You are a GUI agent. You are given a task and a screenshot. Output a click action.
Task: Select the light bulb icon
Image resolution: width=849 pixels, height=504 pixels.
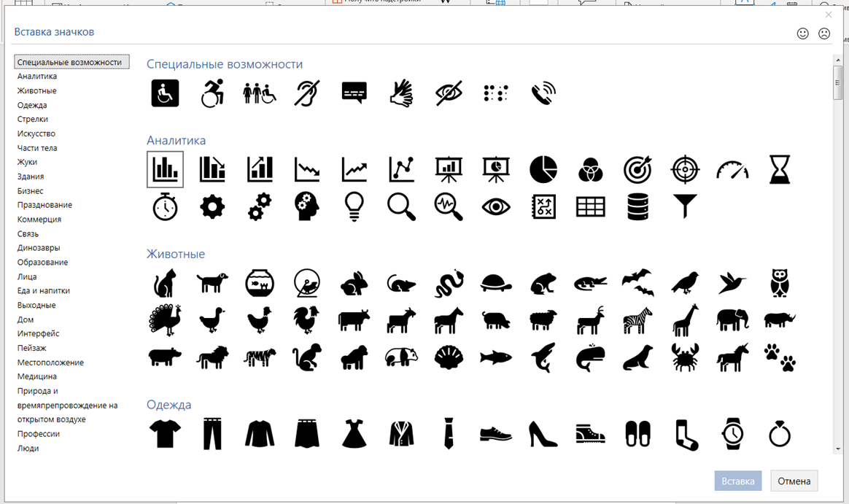click(x=354, y=206)
